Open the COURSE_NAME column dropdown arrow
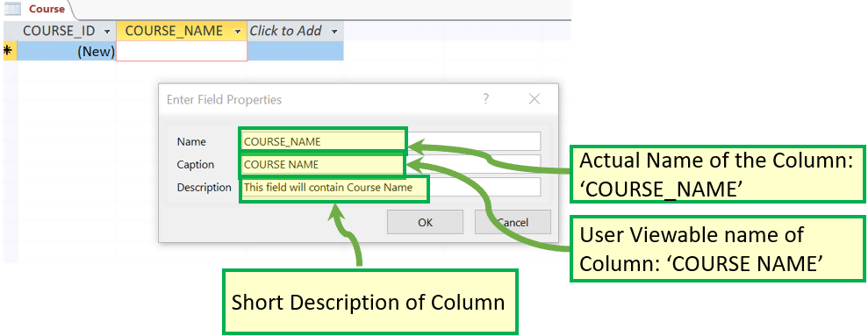This screenshot has width=868, height=336. click(x=238, y=32)
